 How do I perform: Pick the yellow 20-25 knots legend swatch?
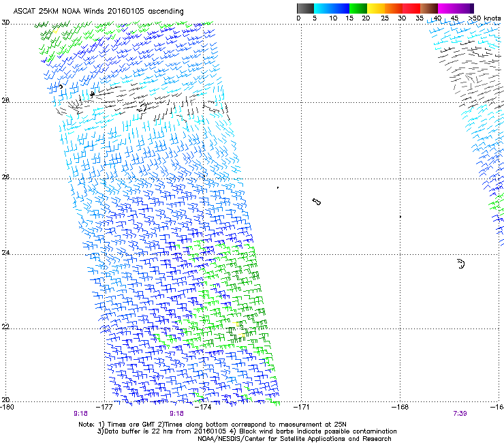tap(376, 8)
